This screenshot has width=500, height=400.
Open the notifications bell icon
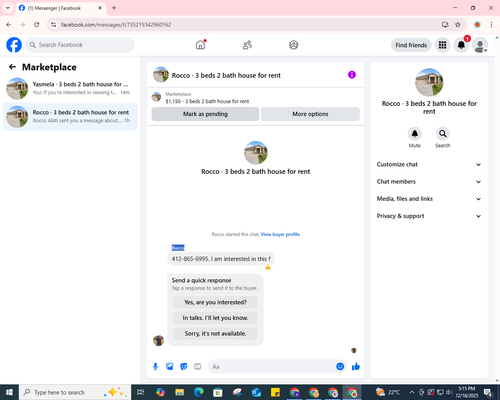[x=461, y=45]
